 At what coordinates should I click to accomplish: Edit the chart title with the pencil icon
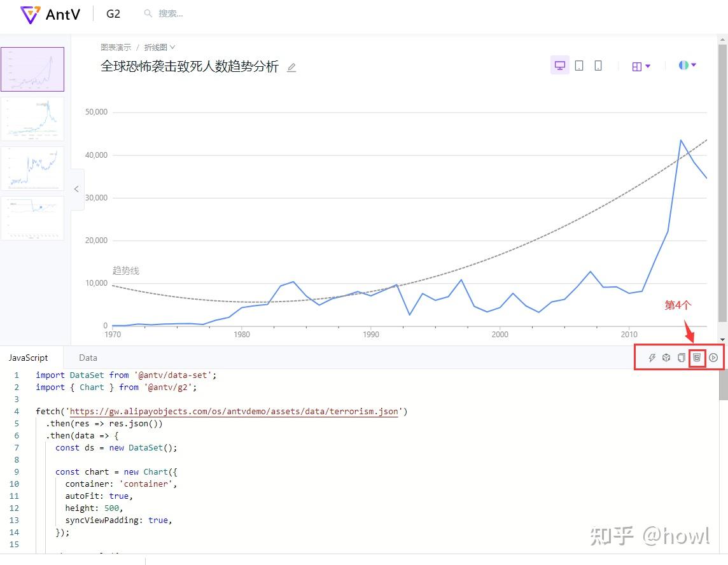[291, 67]
